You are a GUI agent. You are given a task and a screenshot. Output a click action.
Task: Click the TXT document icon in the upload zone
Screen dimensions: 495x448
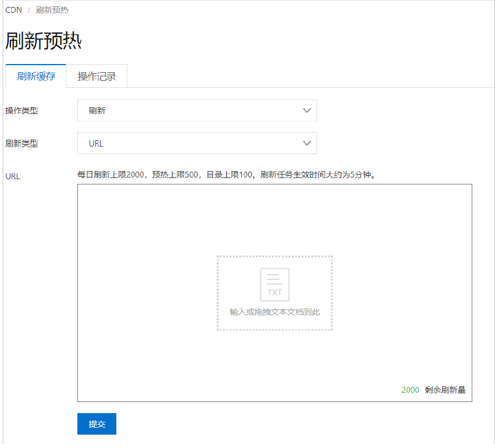tap(274, 285)
